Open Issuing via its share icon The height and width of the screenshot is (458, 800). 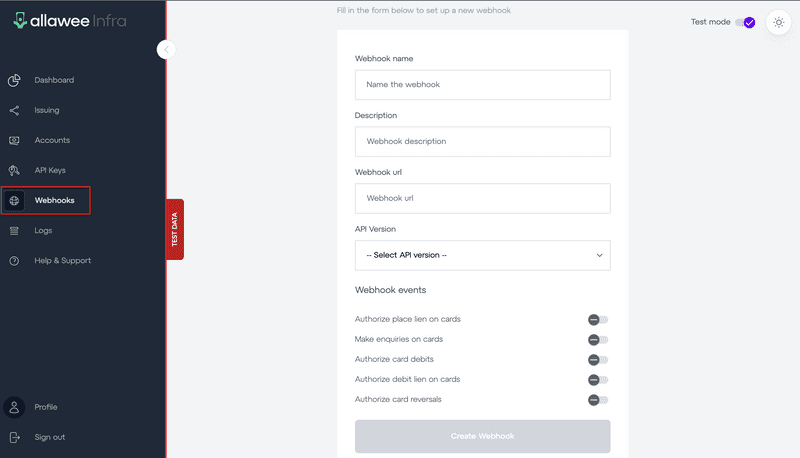[14, 110]
